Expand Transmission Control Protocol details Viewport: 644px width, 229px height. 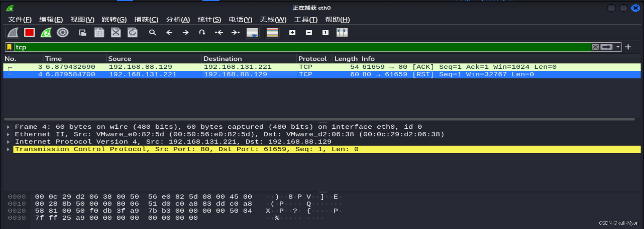8,149
